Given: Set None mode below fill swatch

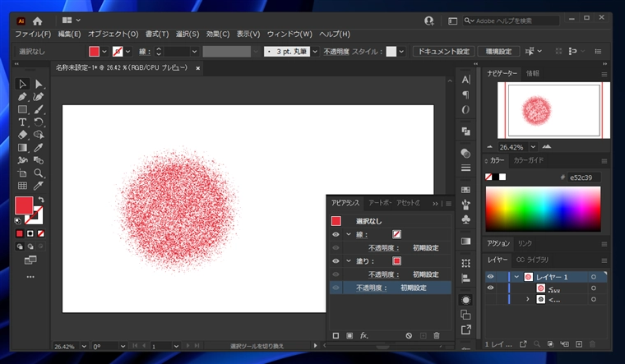Looking at the screenshot, I should tap(40, 233).
